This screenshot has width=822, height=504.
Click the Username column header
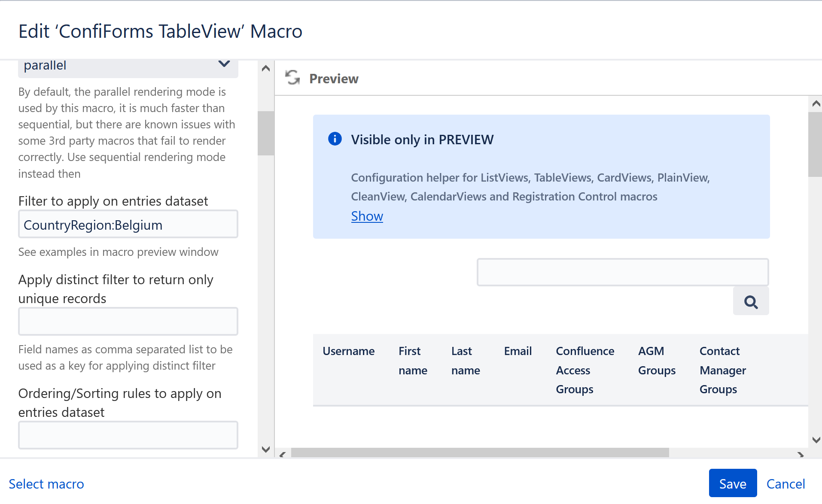[348, 351]
